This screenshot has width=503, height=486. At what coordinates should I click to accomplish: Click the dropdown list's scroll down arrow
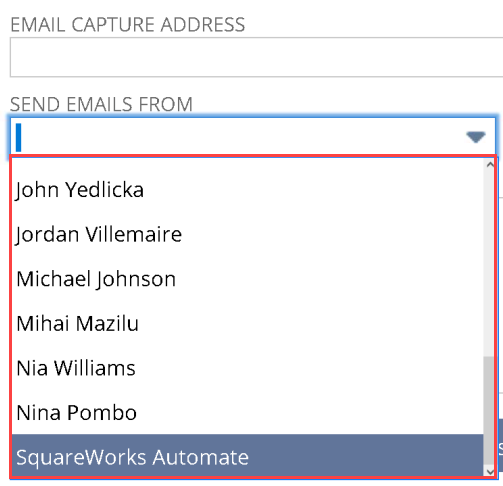[490, 472]
